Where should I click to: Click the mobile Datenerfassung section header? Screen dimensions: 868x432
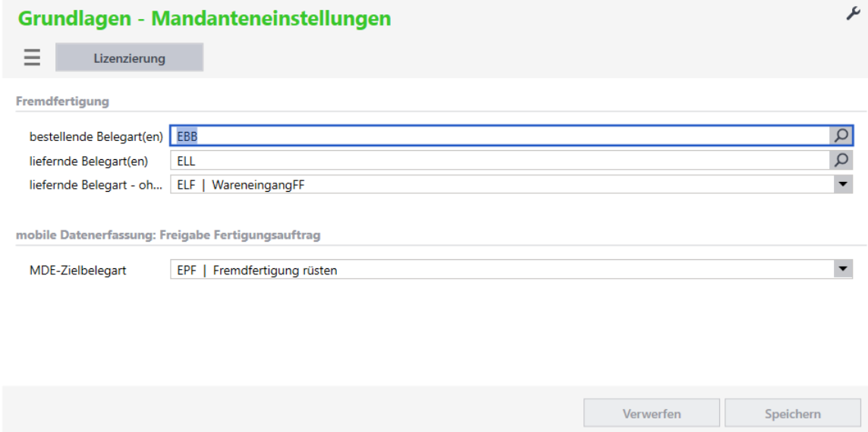168,235
